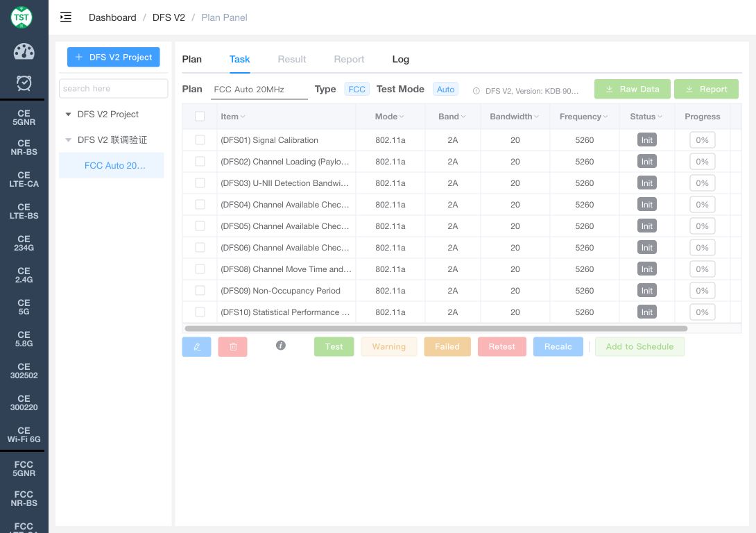Screen dimensions: 756x533
Task: Click the Raw Data download button
Action: tap(632, 90)
